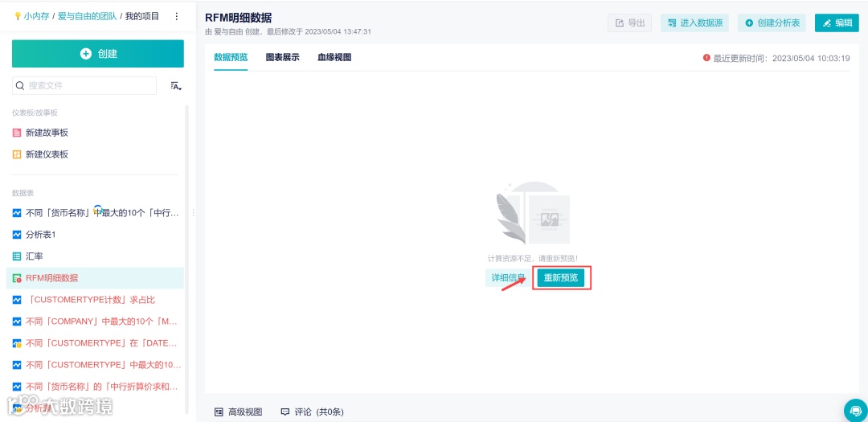Focus the 搜索文件 search field
The image size is (868, 422).
(84, 86)
